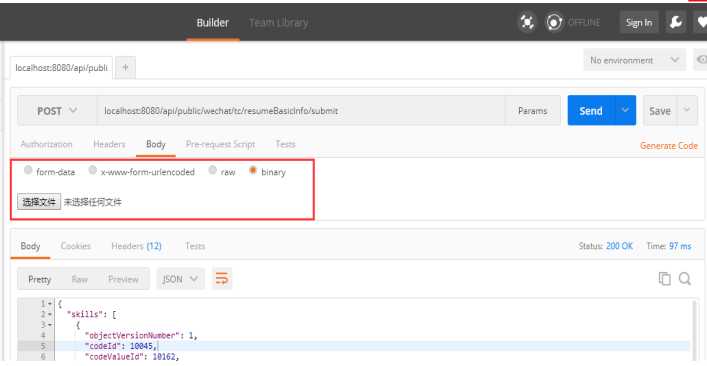Click the "codeId": 10045 line
The width and height of the screenshot is (707, 366).
pos(121,346)
